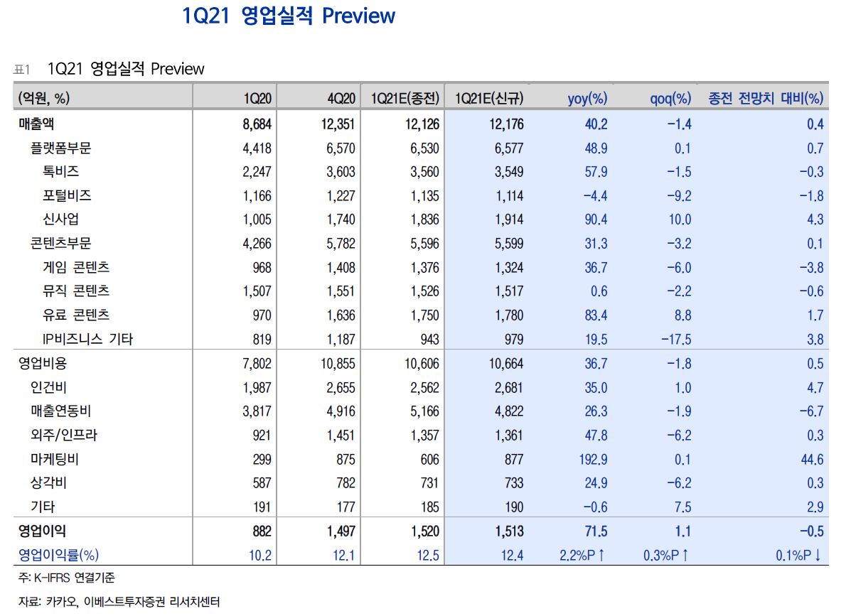841x616 pixels.
Task: Click margin yoy change '2.2%P ↑'
Action: click(x=582, y=556)
